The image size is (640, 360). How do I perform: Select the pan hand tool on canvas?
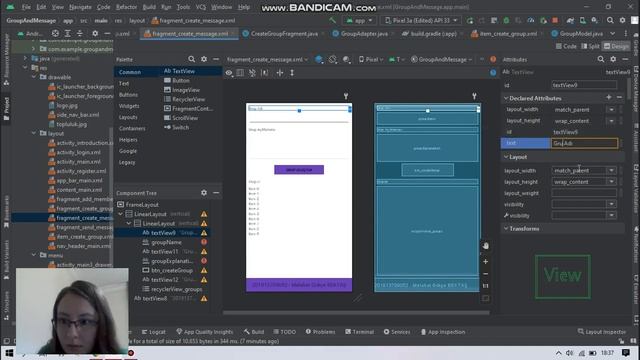coord(485,246)
